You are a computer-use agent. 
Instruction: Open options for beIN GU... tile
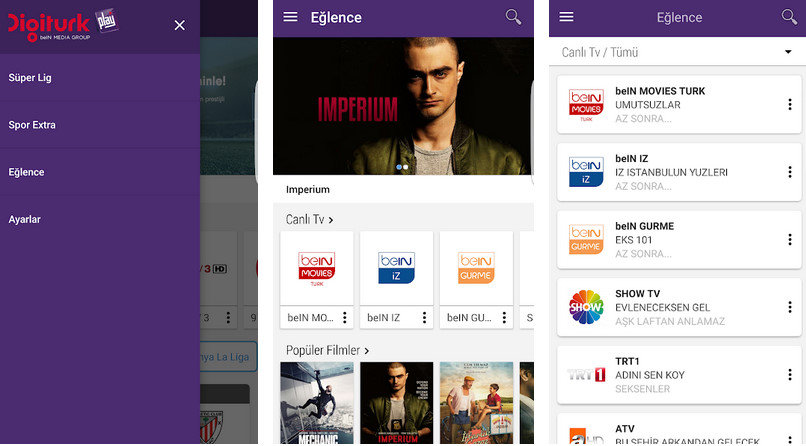(x=504, y=318)
